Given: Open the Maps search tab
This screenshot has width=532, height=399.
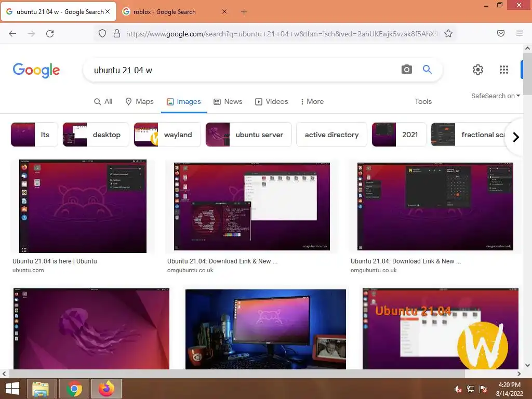Looking at the screenshot, I should coord(139,101).
